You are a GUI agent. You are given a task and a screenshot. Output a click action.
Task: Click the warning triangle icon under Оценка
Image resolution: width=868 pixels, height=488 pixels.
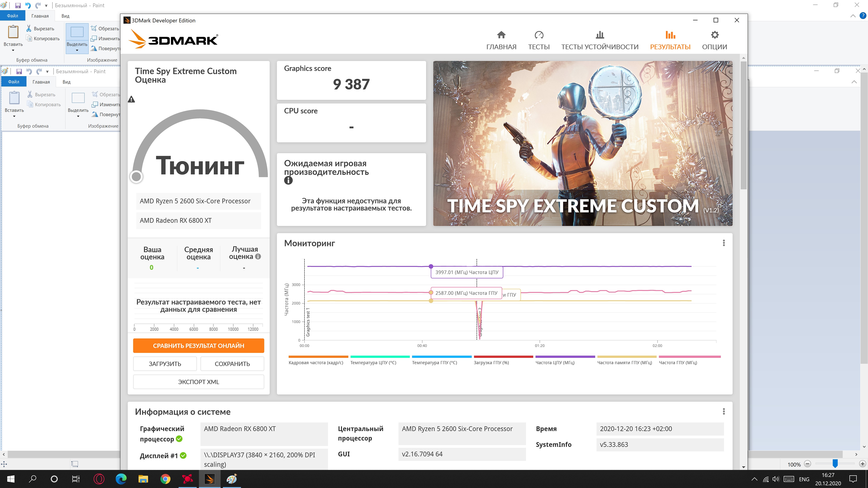(x=131, y=99)
